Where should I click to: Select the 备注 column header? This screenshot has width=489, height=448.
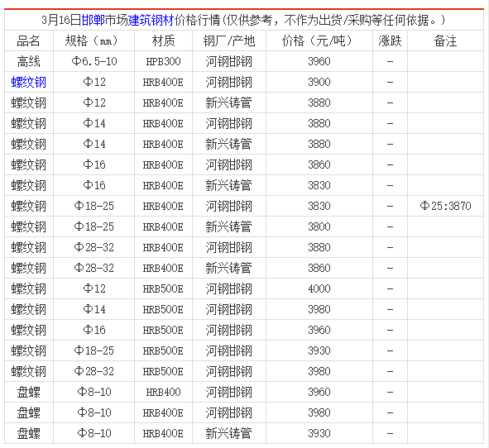click(x=446, y=41)
